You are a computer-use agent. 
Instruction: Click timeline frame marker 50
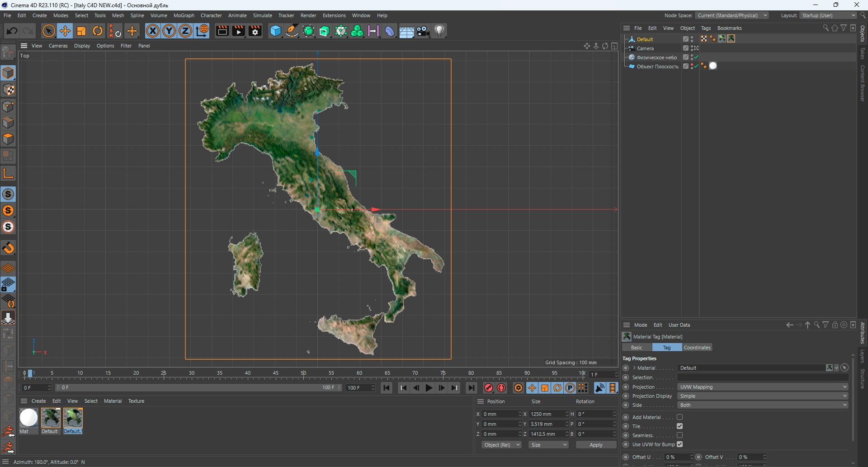coord(303,373)
